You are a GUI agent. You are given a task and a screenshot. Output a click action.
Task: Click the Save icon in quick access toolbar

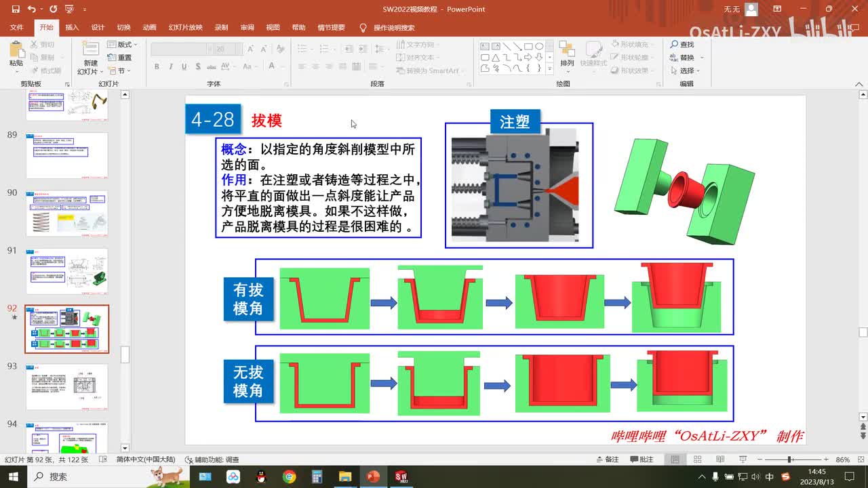coord(16,9)
